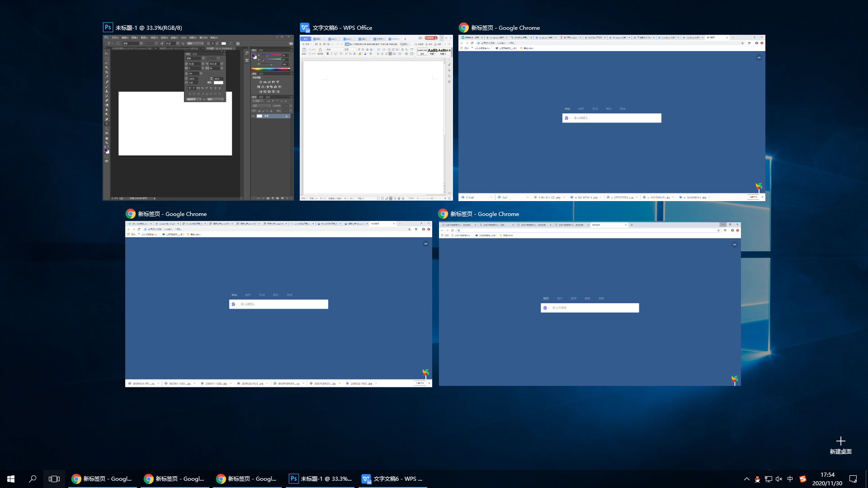Click the Photoshop Ps icon in the thumbnail title
The image size is (868, 488).
[108, 27]
